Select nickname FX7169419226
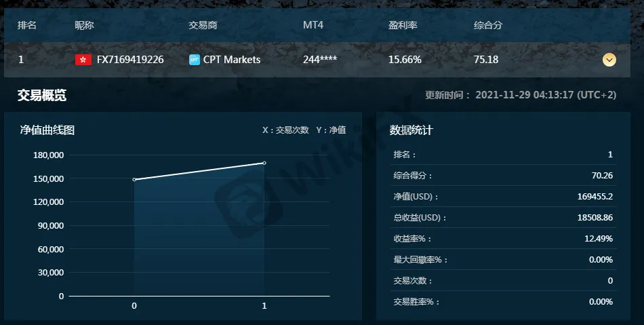The image size is (644, 325). (130, 60)
